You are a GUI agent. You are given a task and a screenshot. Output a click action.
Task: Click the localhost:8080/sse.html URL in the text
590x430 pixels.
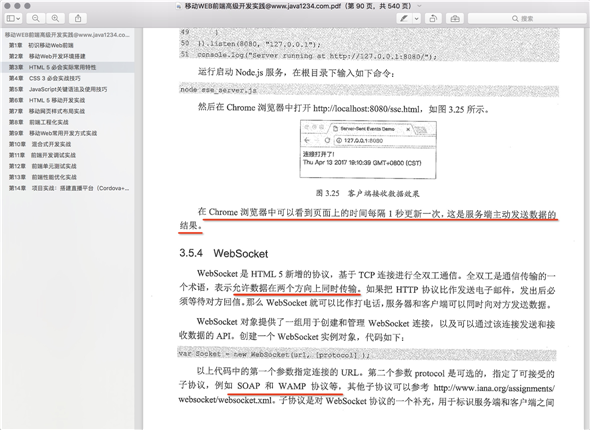tap(366, 109)
